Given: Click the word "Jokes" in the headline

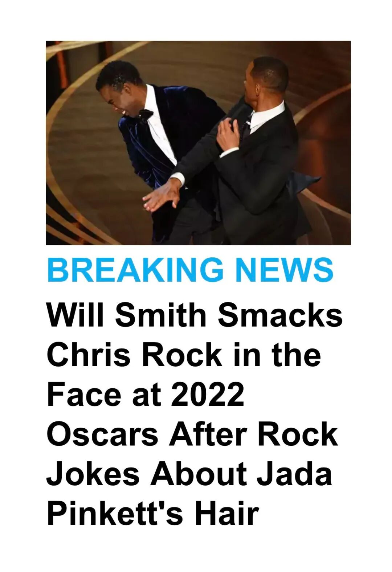Looking at the screenshot, I should tap(93, 474).
